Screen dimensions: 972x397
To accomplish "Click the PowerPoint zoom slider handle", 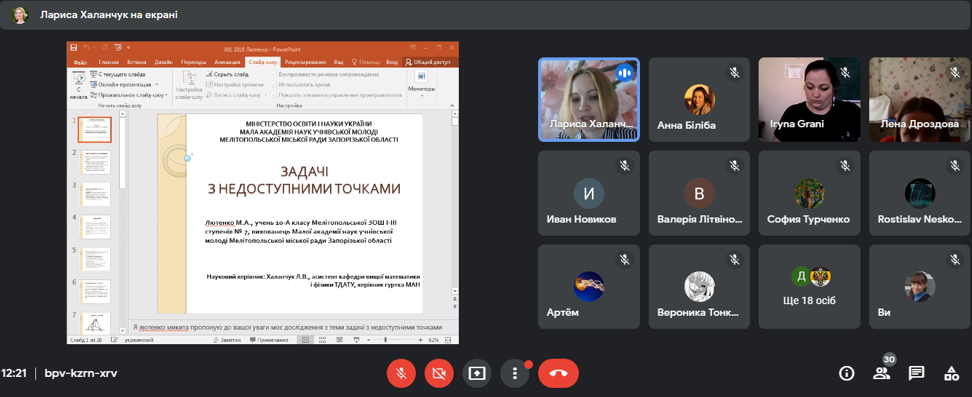I will tap(386, 340).
